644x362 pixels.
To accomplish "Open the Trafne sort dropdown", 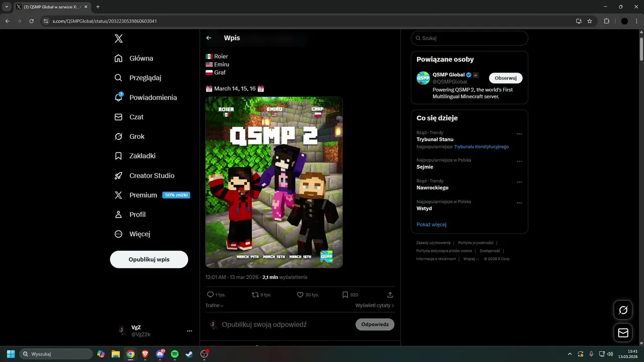I will (x=214, y=305).
